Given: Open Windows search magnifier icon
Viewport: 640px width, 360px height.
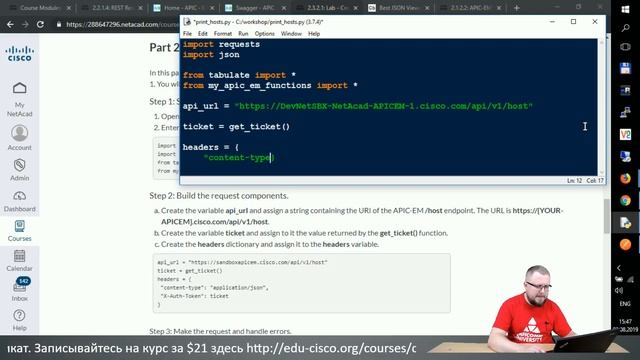Looking at the screenshot, I should pyautogui.click(x=625, y=28).
